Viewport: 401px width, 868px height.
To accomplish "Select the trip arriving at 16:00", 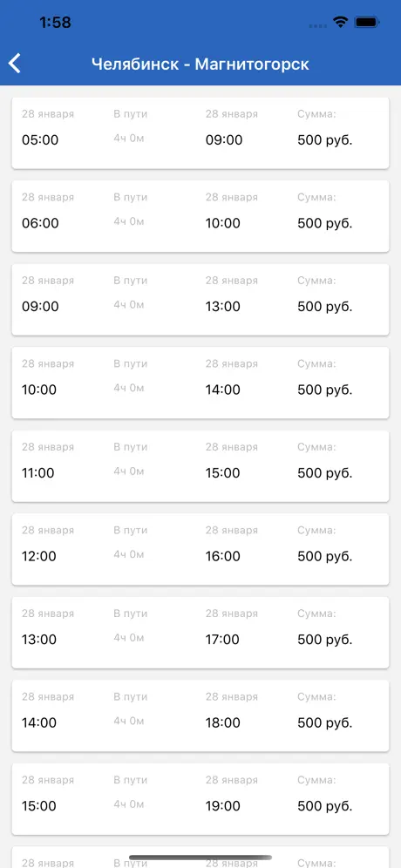I will click(200, 549).
